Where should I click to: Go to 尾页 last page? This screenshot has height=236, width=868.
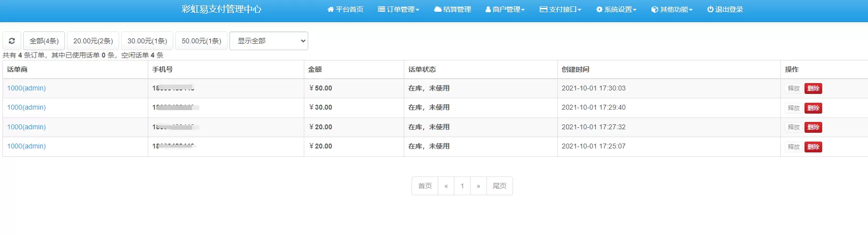point(499,186)
